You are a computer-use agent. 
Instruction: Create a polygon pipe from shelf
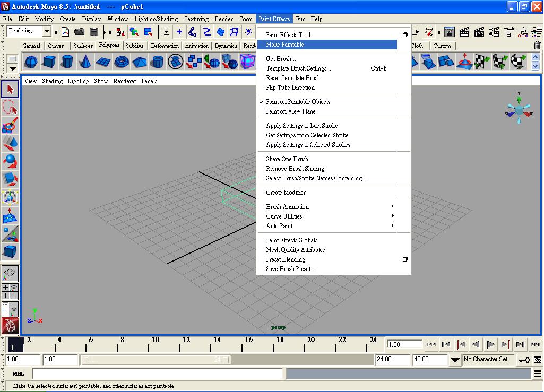[158, 62]
